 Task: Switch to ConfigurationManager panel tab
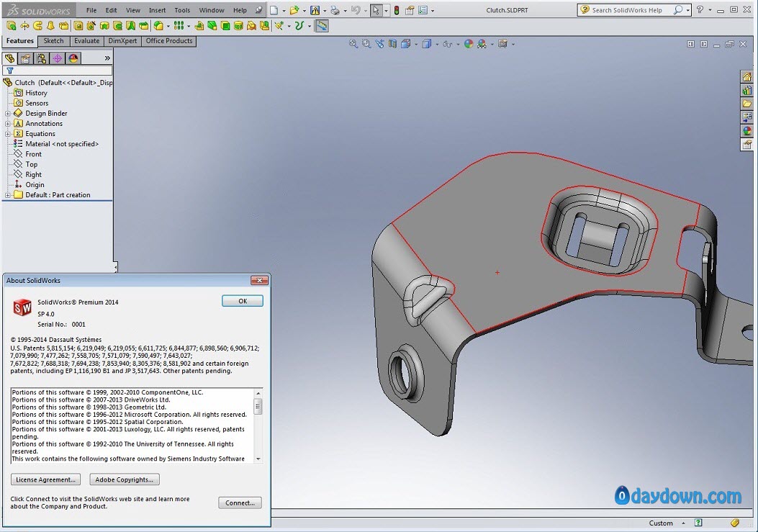42,58
